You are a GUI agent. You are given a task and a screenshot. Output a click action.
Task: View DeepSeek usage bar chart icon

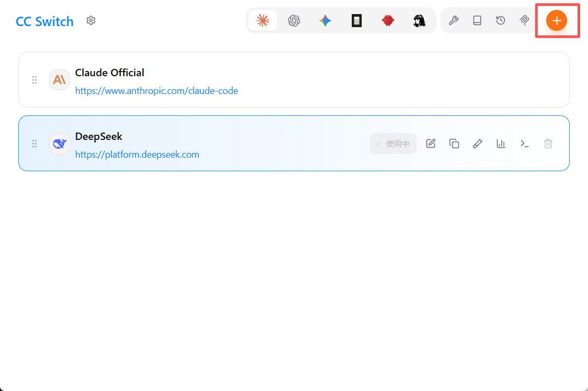501,144
